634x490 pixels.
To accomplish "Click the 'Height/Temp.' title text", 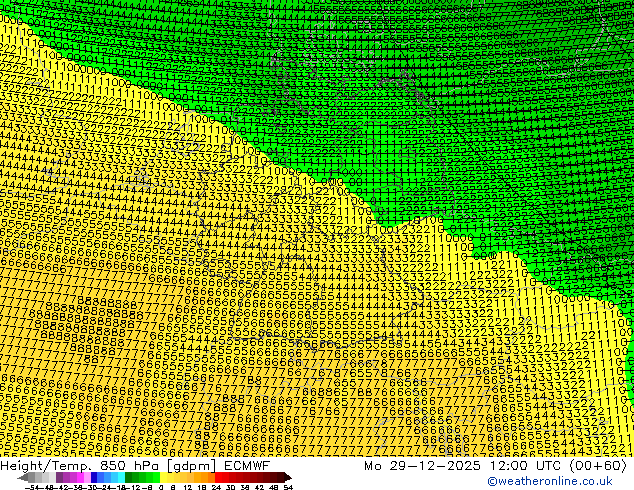I will [x=46, y=465].
